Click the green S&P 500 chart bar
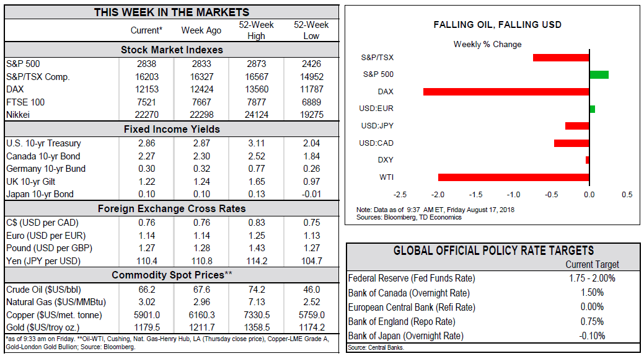644x356 pixels. [x=599, y=74]
